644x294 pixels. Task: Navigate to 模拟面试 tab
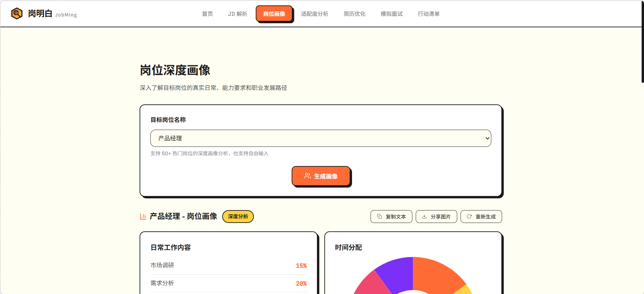391,14
